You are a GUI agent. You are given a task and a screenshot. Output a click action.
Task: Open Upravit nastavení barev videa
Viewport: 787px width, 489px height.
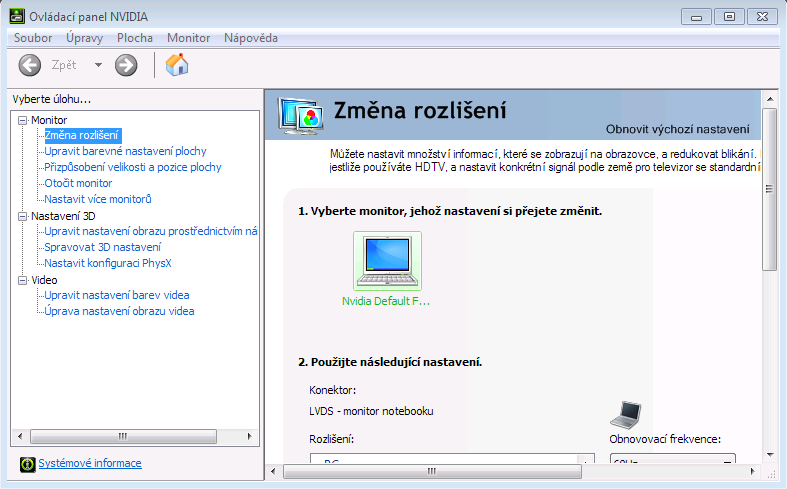(x=116, y=296)
